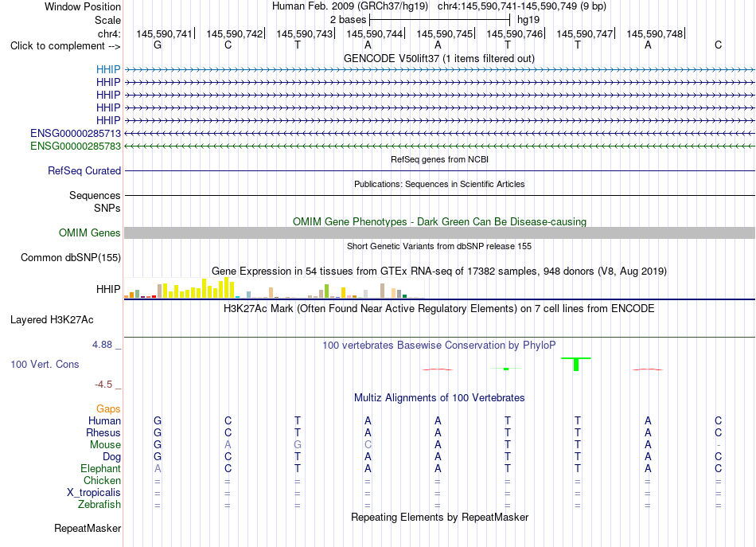Click the Elephant species alignment label
Viewport: 756px width, 547px height.
pos(100,468)
